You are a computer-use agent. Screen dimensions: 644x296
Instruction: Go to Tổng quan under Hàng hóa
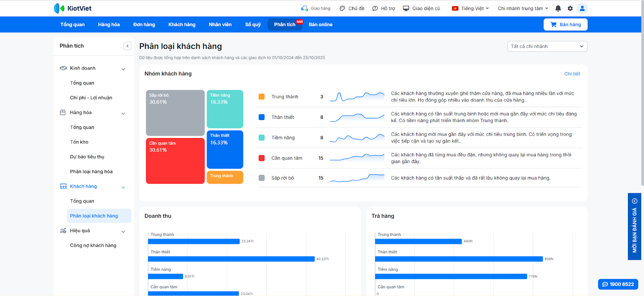tap(82, 127)
